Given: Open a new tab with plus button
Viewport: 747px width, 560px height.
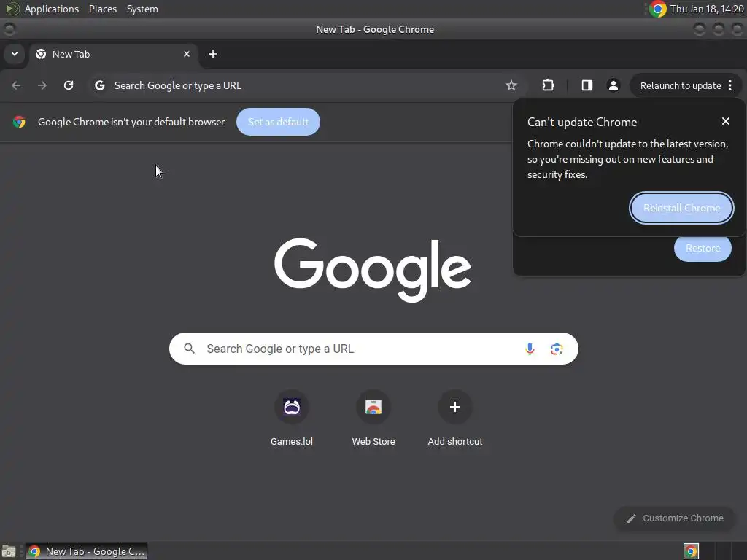Looking at the screenshot, I should point(213,54).
